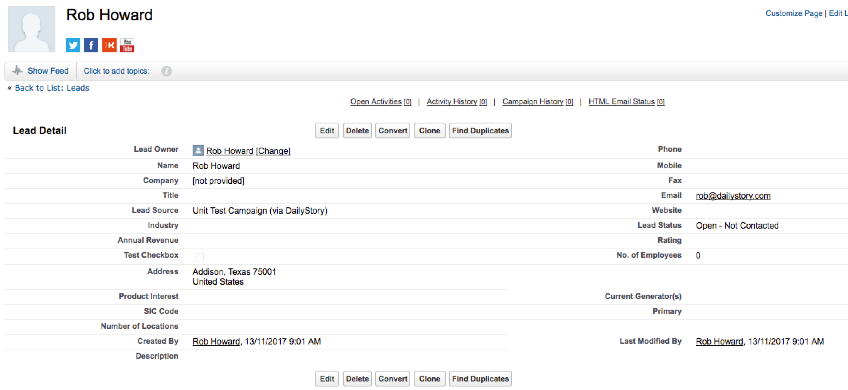Image resolution: width=848 pixels, height=390 pixels.
Task: Click Lead Status Open - Not Contacted
Action: coord(737,226)
